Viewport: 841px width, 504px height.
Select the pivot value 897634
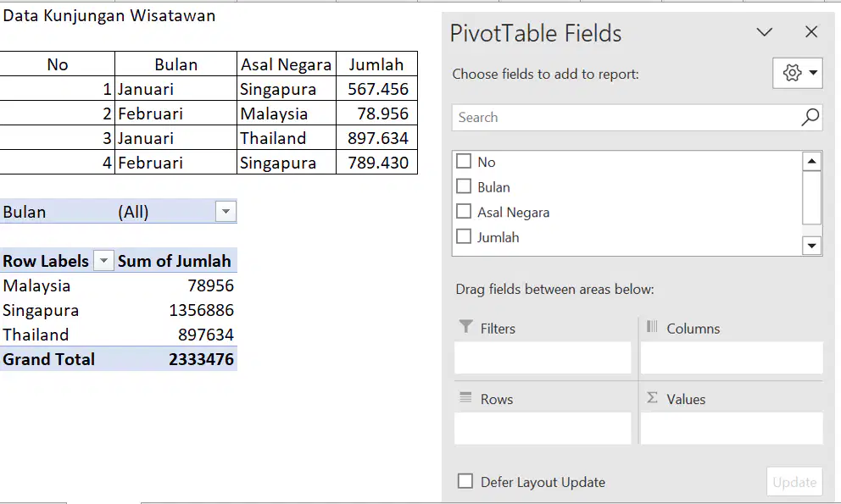point(176,335)
